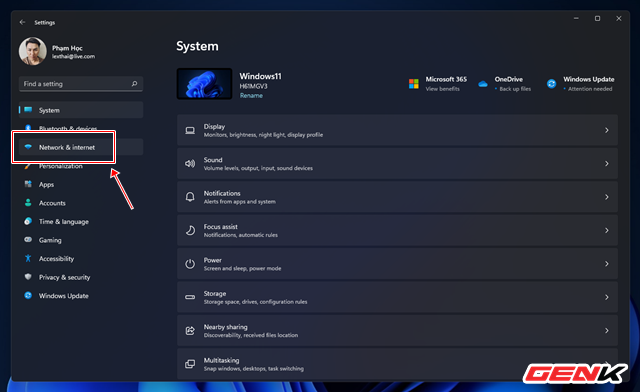Open Apps in the sidebar
Image resolution: width=640 pixels, height=392 pixels.
pos(81,184)
